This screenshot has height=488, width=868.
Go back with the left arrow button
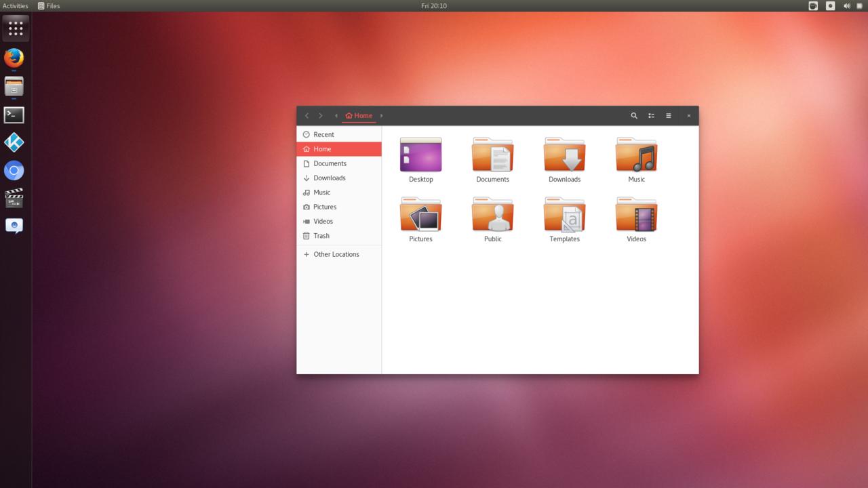point(307,116)
